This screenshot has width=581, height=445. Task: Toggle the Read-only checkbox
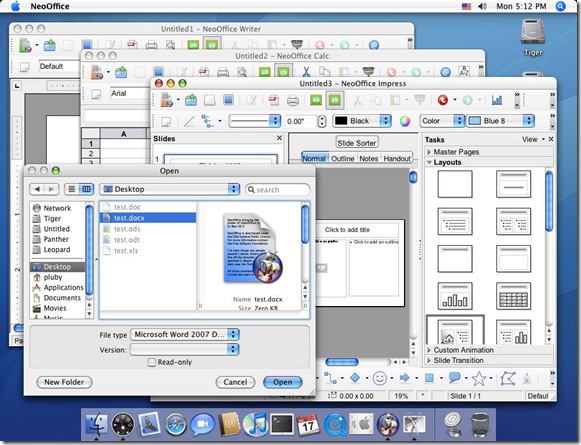tap(152, 362)
